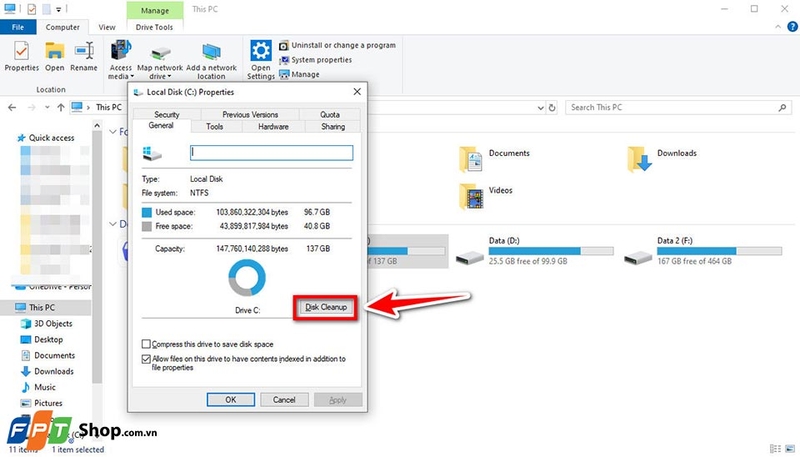Open the recent locations dropdown
Viewport: 800px width, 457px height.
click(x=47, y=108)
